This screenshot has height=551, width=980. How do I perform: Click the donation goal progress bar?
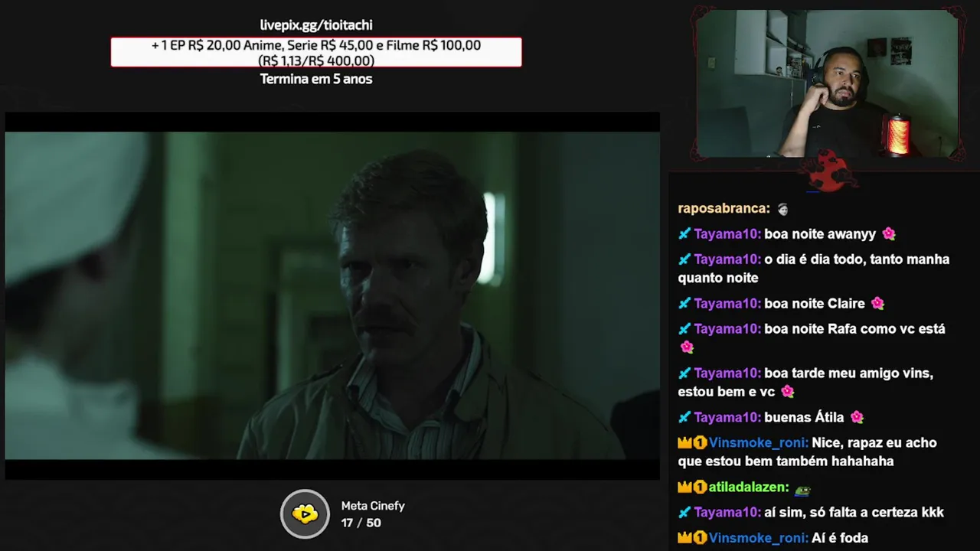click(316, 52)
